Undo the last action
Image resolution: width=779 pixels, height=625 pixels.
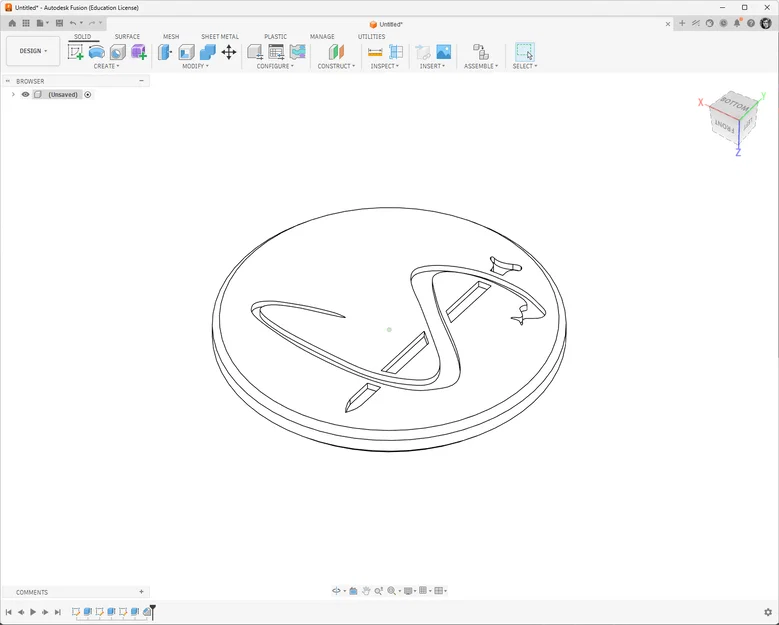click(x=73, y=23)
